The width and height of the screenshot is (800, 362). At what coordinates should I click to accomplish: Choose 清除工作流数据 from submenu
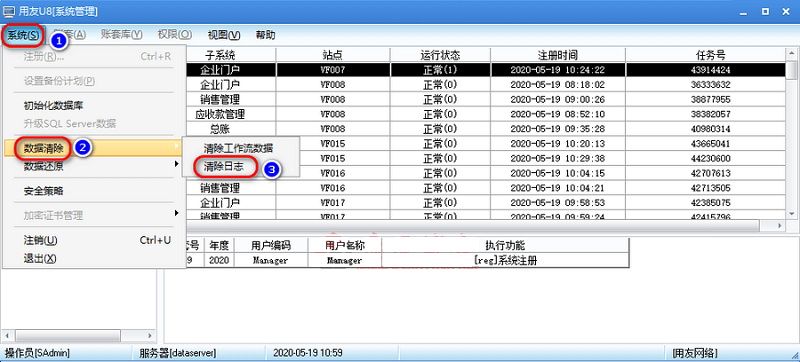click(x=238, y=149)
